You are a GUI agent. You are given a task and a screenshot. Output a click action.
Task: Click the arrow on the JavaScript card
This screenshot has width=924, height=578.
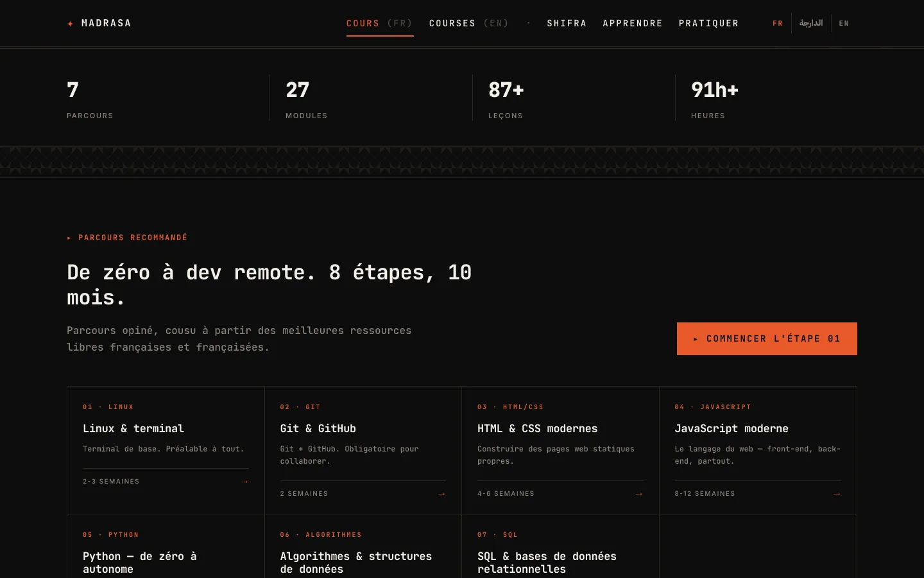coord(837,494)
